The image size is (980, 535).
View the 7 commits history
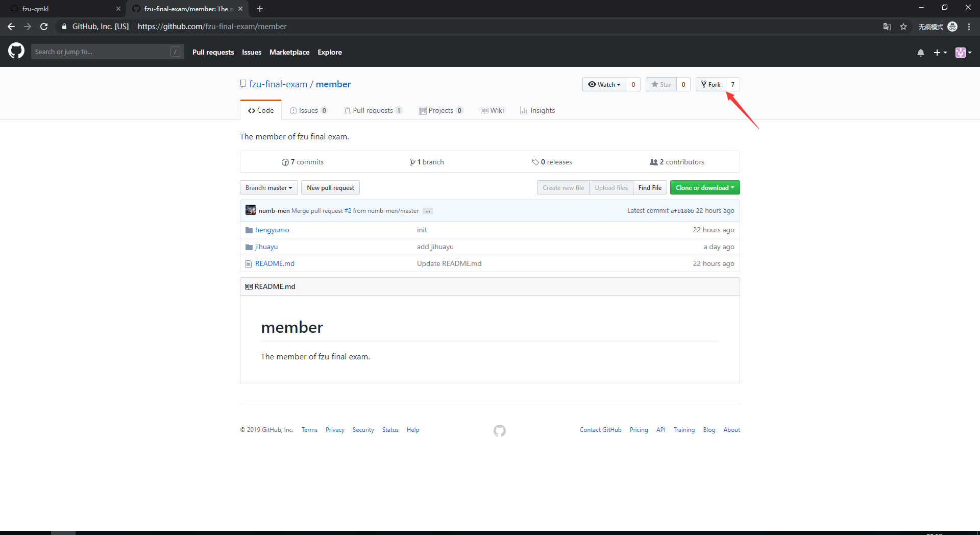coord(303,162)
